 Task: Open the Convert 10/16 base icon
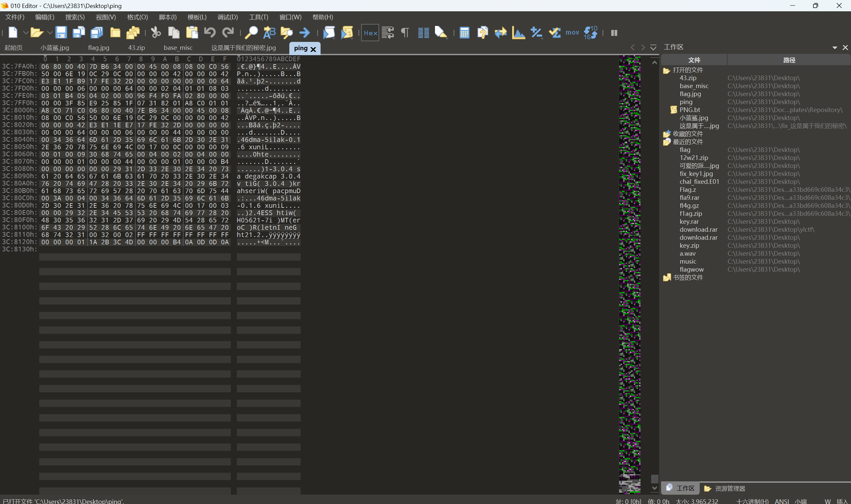(x=590, y=33)
